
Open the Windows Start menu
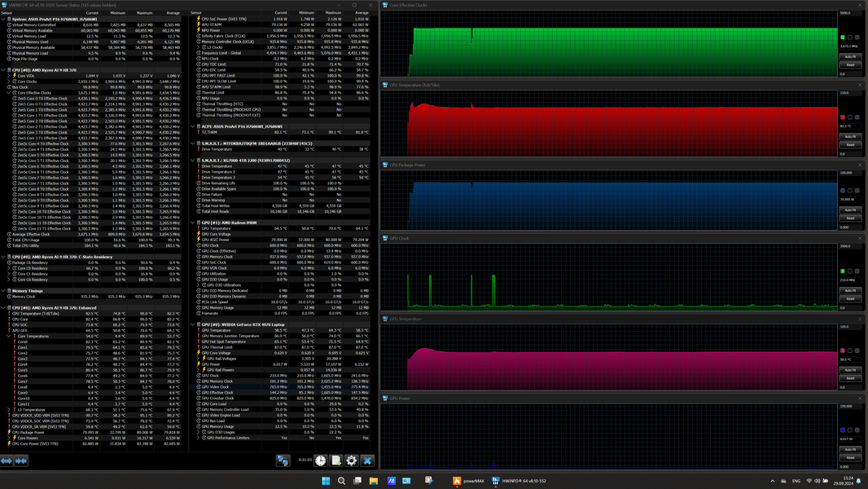[326, 481]
